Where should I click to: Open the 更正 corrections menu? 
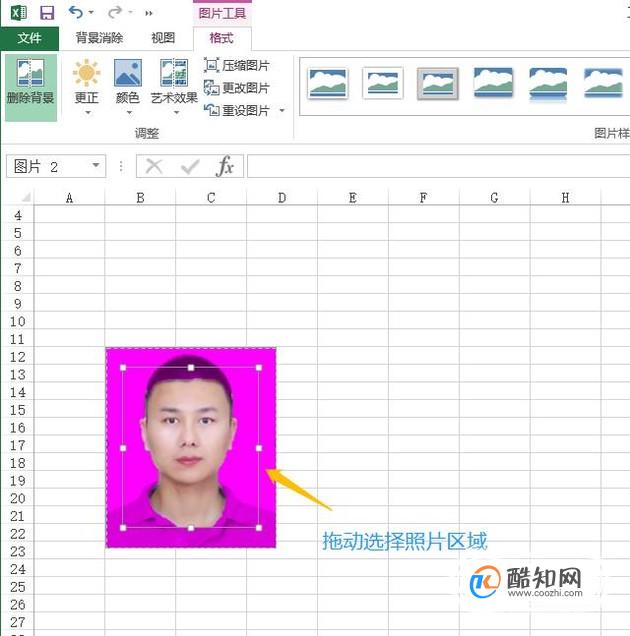(86, 87)
